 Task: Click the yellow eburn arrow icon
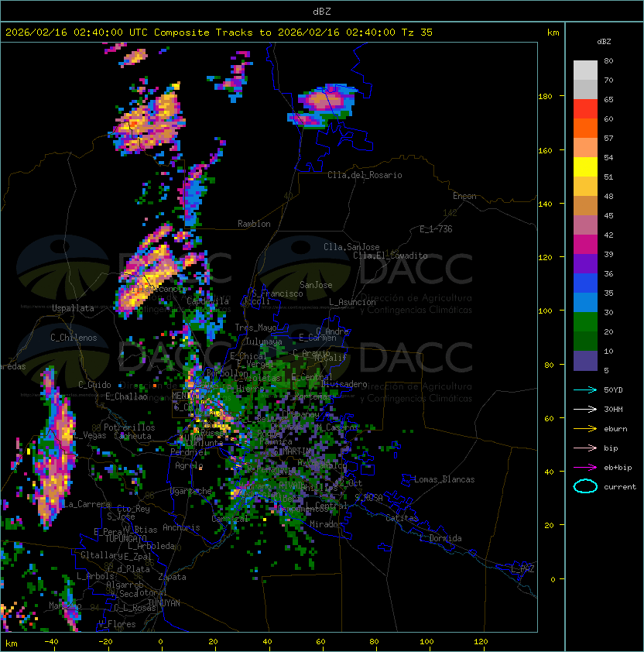(x=585, y=429)
